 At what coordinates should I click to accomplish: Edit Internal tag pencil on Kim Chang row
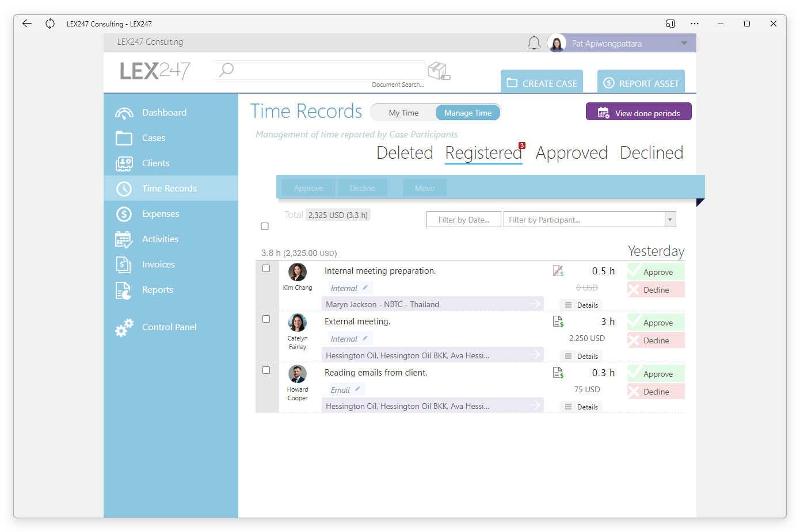tap(365, 288)
